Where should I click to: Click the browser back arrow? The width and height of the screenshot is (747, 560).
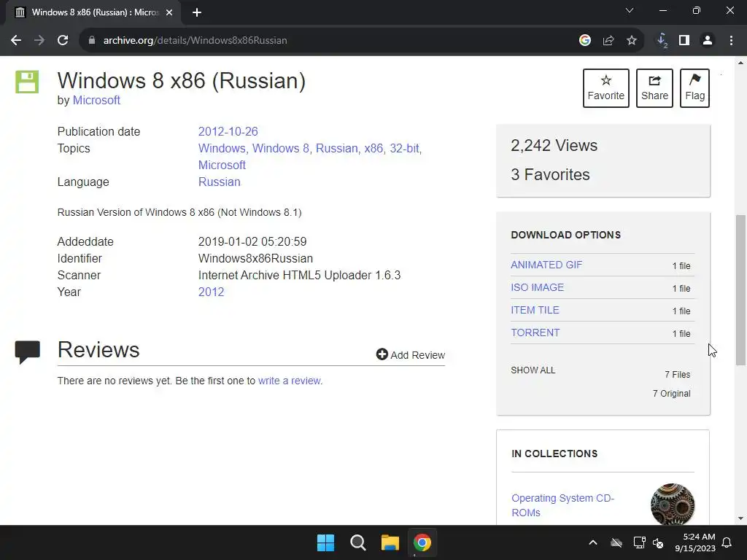(x=16, y=41)
